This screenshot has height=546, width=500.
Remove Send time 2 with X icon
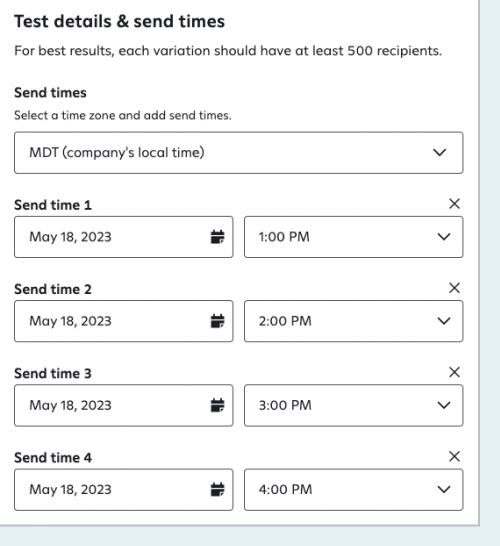[454, 288]
